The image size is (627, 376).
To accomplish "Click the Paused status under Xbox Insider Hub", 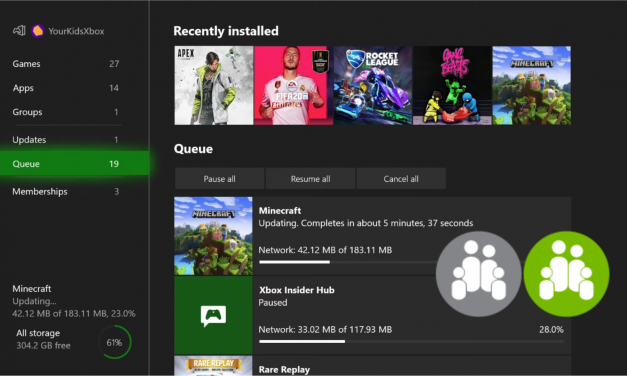I will (273, 302).
